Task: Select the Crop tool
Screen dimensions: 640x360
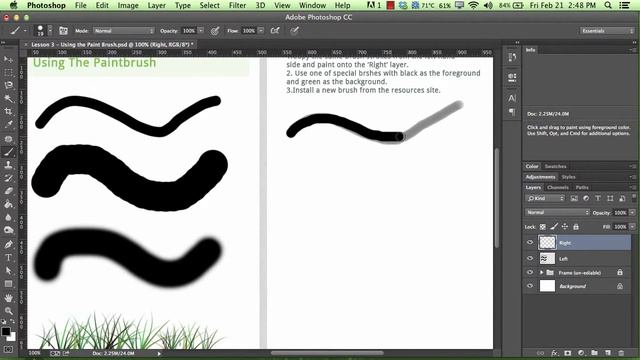Action: (x=8, y=111)
